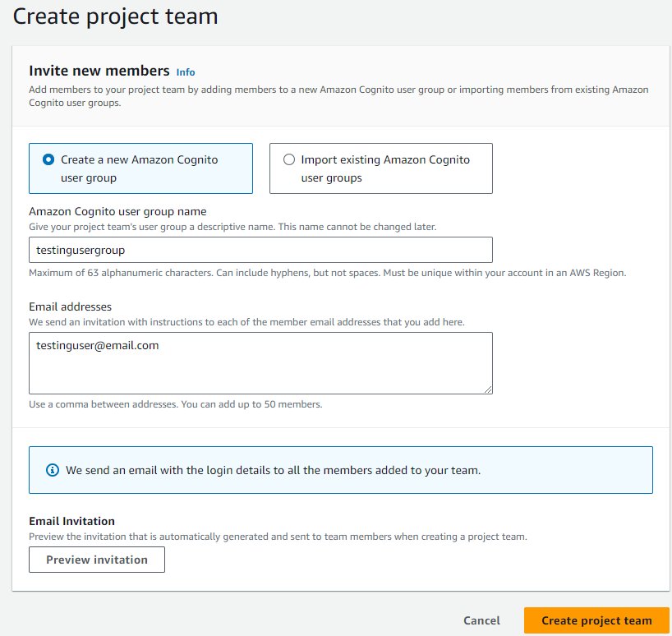Click the info circle icon in the blue banner
This screenshot has width=672, height=636.
point(53,470)
